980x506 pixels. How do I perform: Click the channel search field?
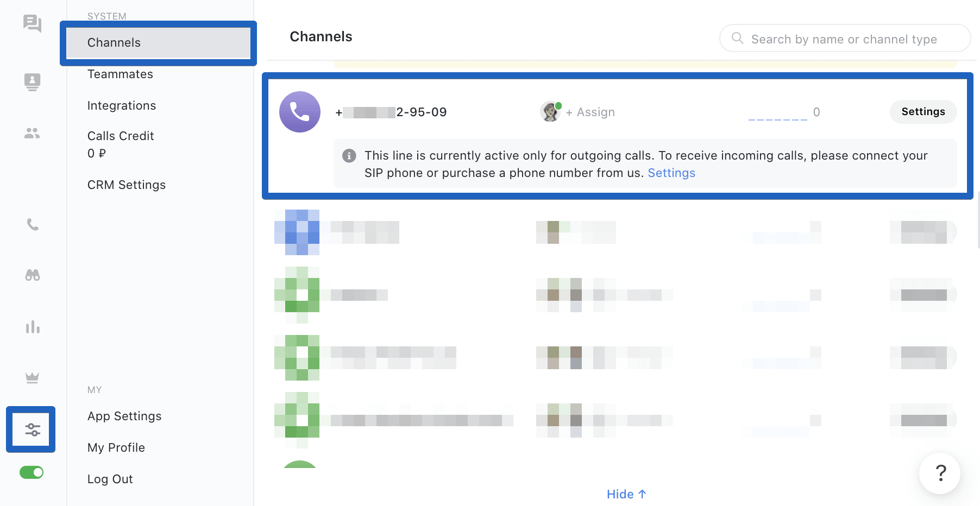845,39
